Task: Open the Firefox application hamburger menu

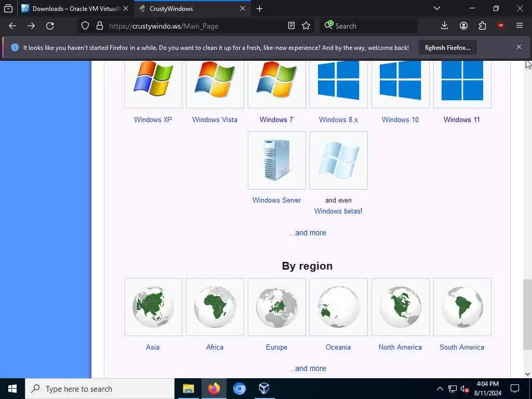Action: tap(520, 26)
